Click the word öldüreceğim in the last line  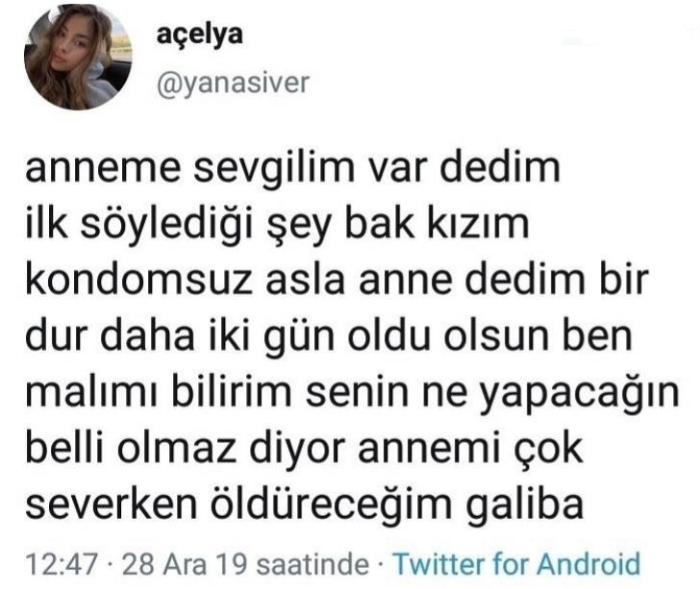(331, 504)
